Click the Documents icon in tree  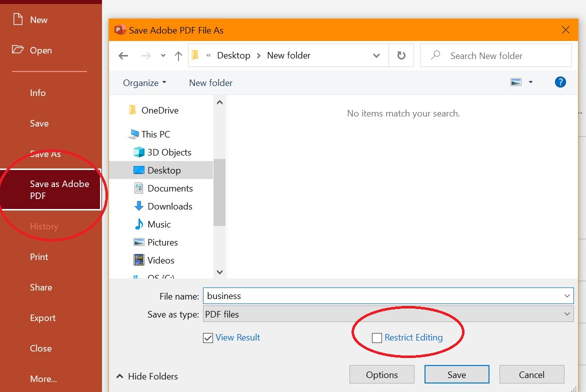138,188
